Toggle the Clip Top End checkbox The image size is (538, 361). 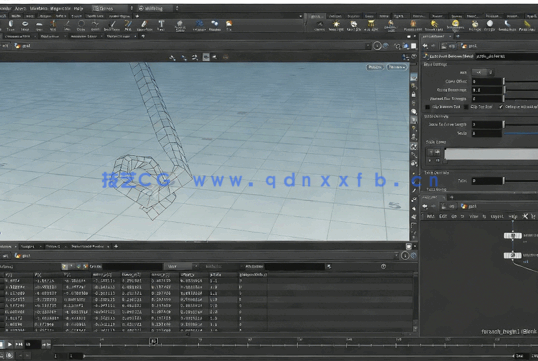click(466, 107)
